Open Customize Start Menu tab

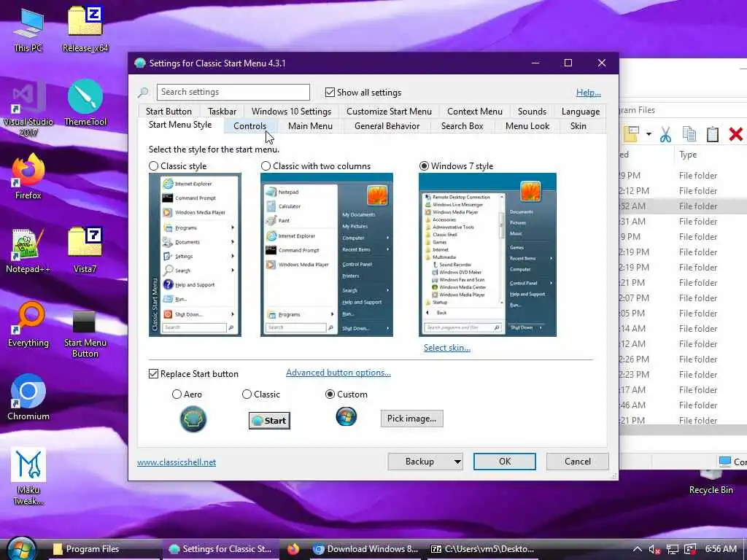[389, 112]
